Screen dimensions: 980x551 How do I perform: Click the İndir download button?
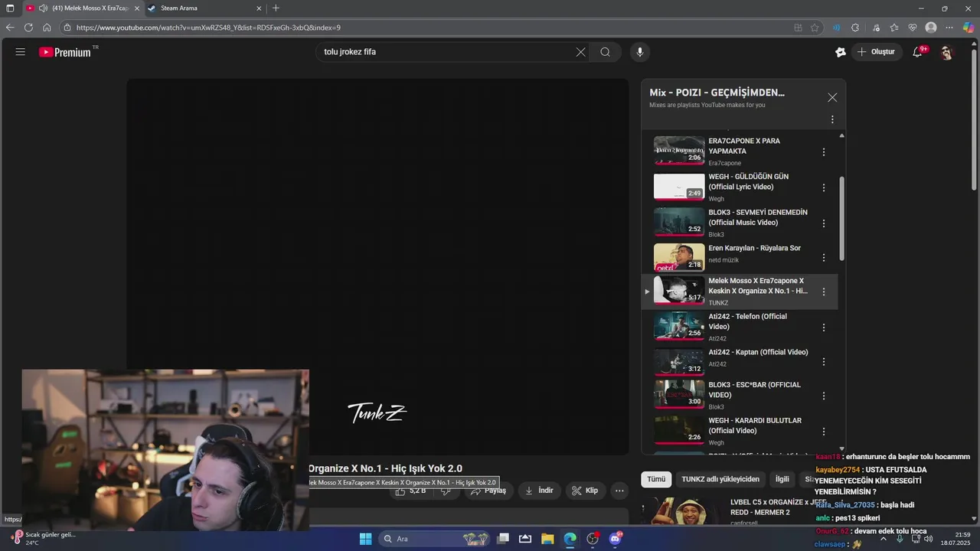(539, 491)
